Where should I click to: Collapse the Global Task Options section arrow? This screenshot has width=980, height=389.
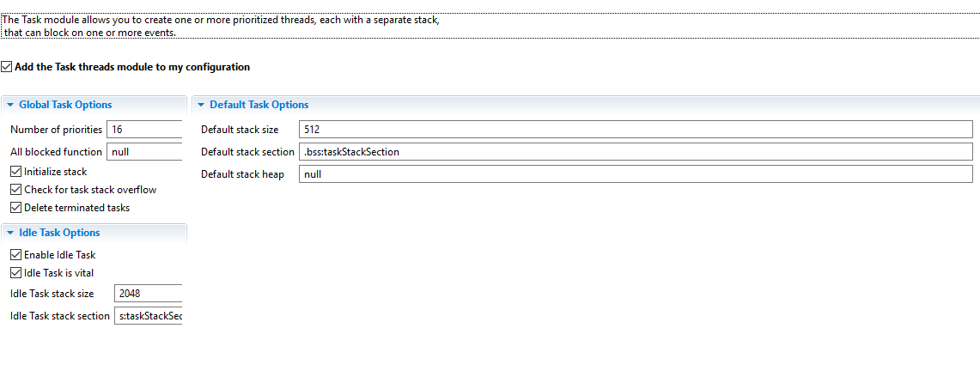click(x=10, y=105)
